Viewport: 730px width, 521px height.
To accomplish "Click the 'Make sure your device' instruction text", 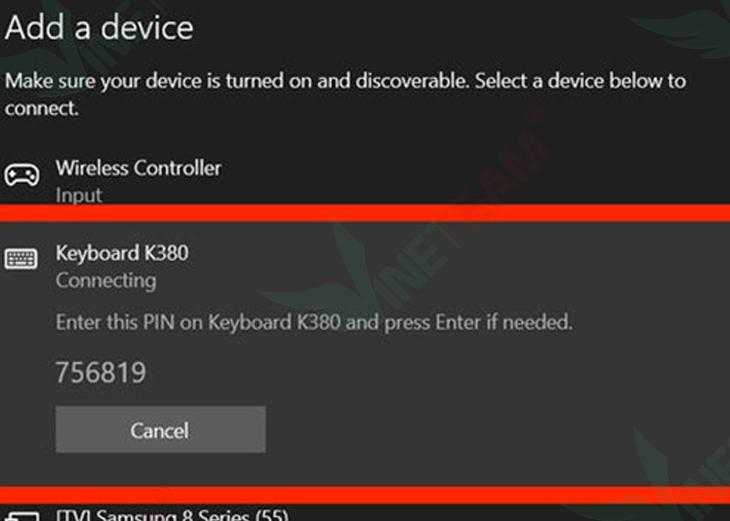I will 345,95.
